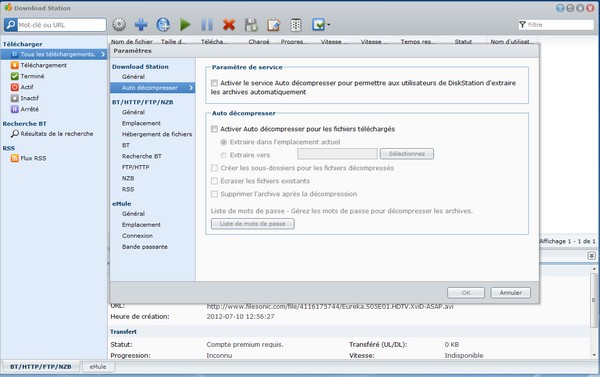Click the Mot-clé ou URL search field
Screen dimensions: 600x377
pyautogui.click(x=62, y=25)
